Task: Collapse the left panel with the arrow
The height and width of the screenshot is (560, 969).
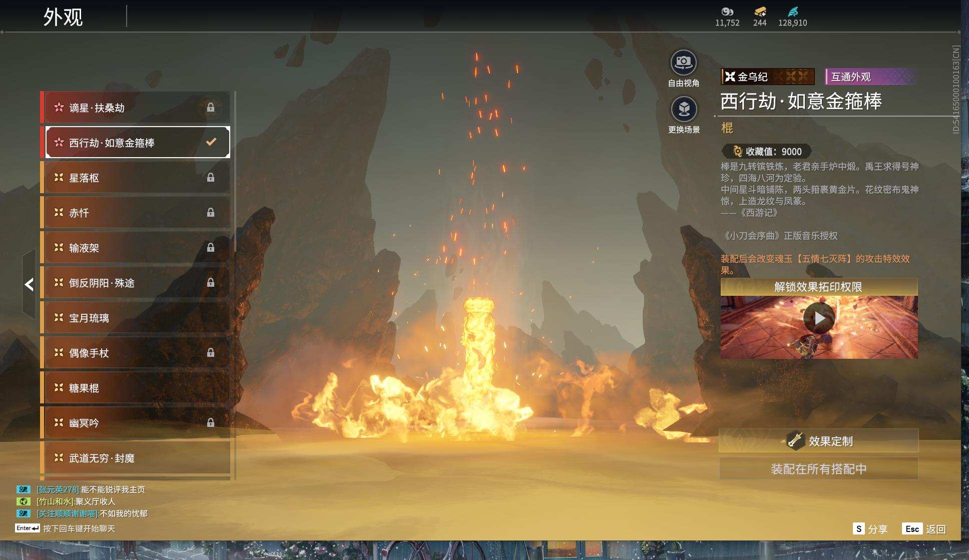Action: pyautogui.click(x=29, y=284)
